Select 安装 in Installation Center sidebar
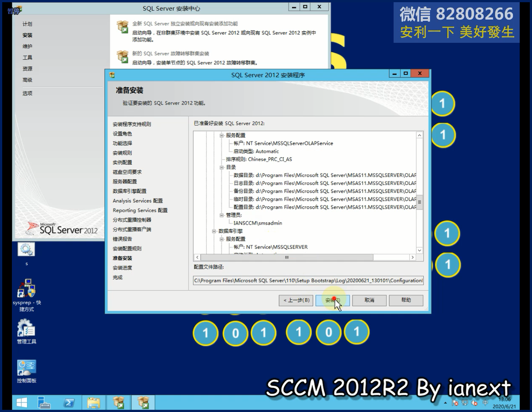This screenshot has height=412, width=532. click(27, 35)
